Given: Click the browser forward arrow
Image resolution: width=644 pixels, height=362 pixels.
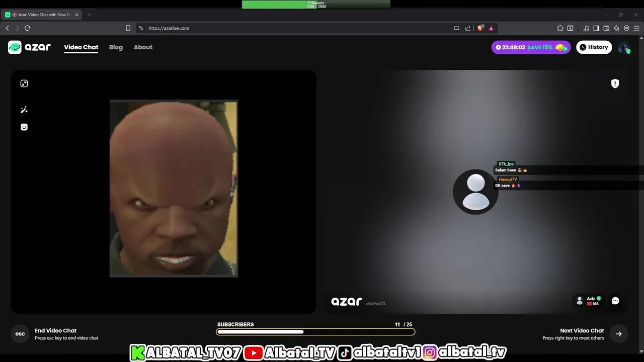Looking at the screenshot, I should click(17, 28).
